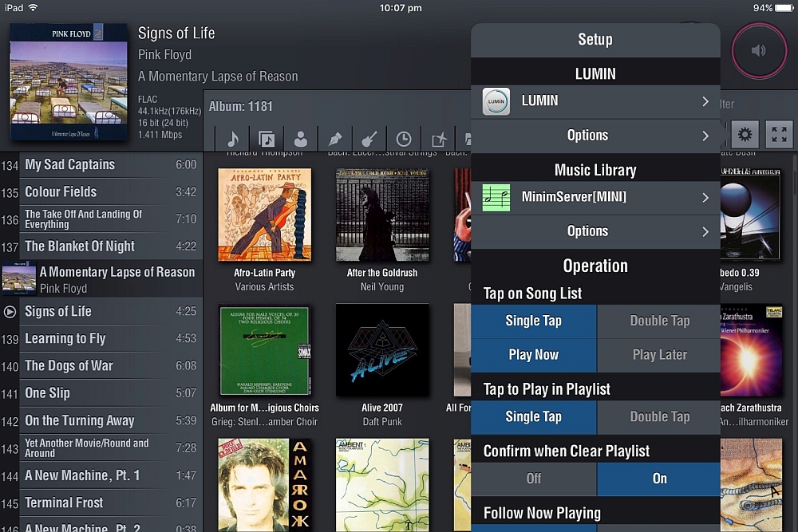Screen dimensions: 798x532
Task: Open Options under Music Library
Action: click(595, 231)
